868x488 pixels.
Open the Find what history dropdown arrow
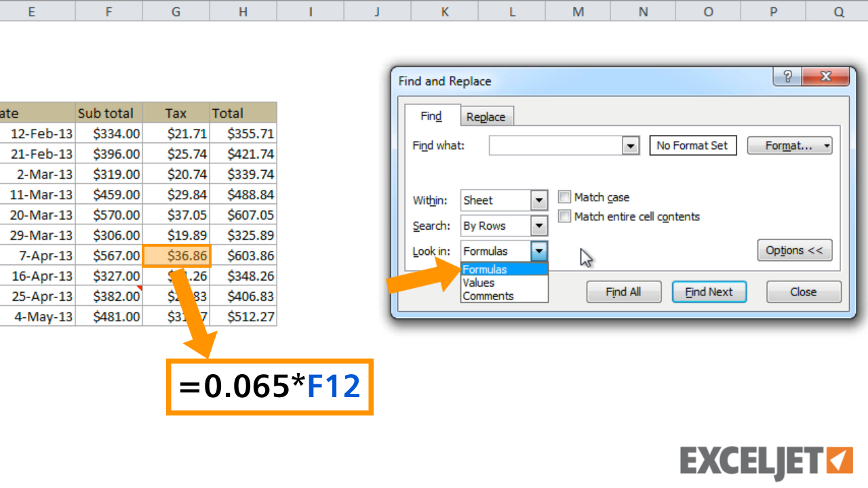click(x=631, y=146)
